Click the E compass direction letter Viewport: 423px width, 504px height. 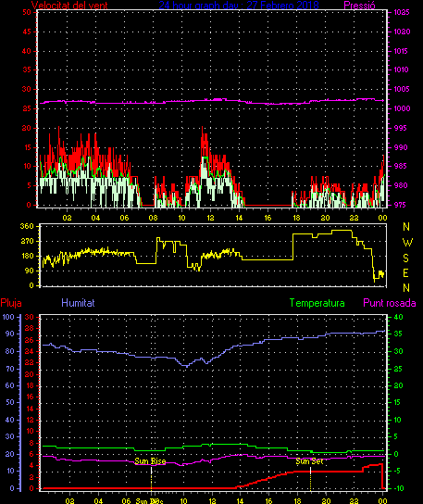(x=405, y=273)
